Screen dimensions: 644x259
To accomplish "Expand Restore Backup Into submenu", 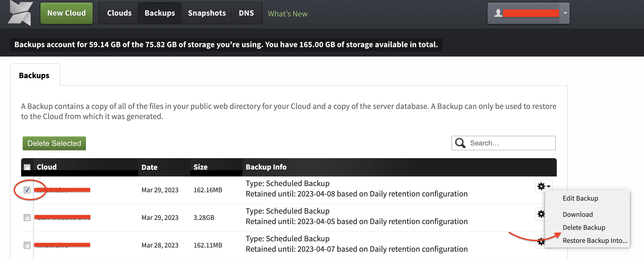I will [595, 240].
